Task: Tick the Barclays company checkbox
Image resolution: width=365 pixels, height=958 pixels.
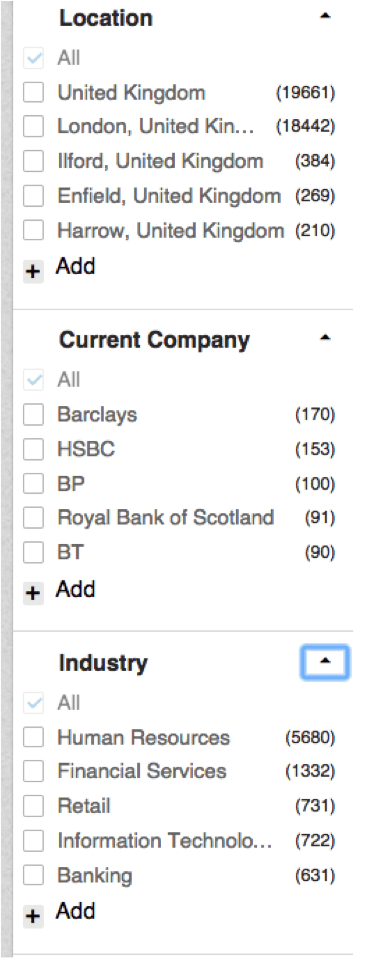Action: 33,415
